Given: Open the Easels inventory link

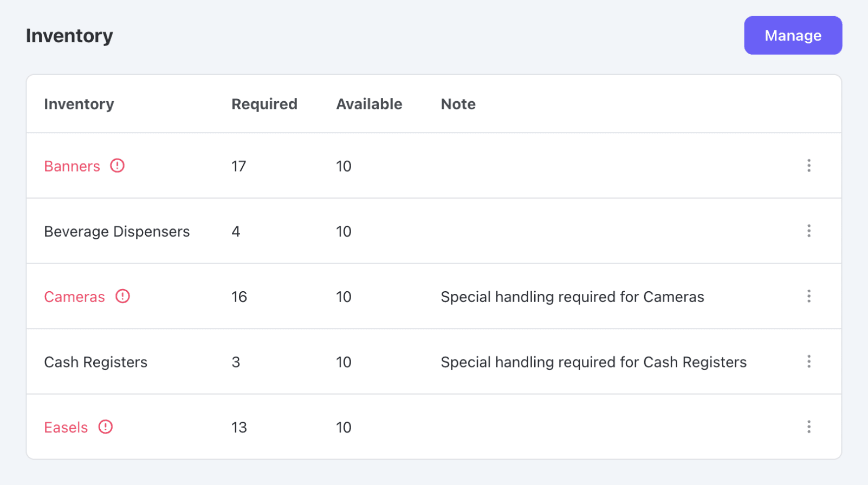Looking at the screenshot, I should point(66,428).
